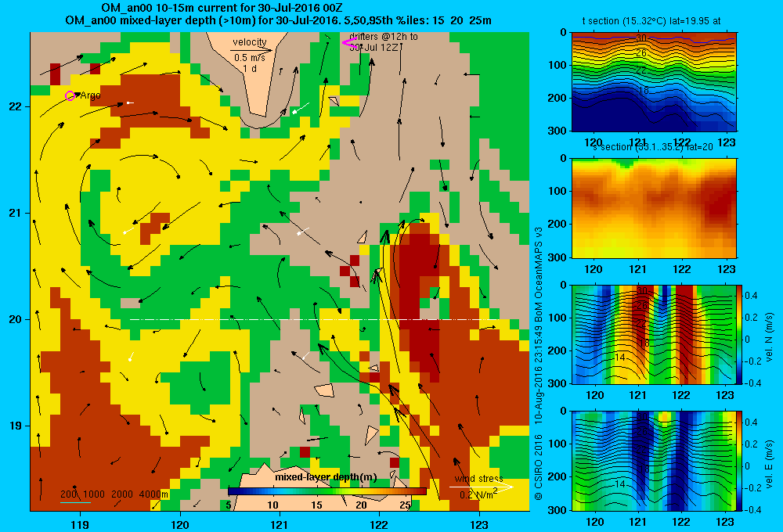783x532 pixels.
Task: Click the white dashed section line at latitude 20
Action: (315, 319)
